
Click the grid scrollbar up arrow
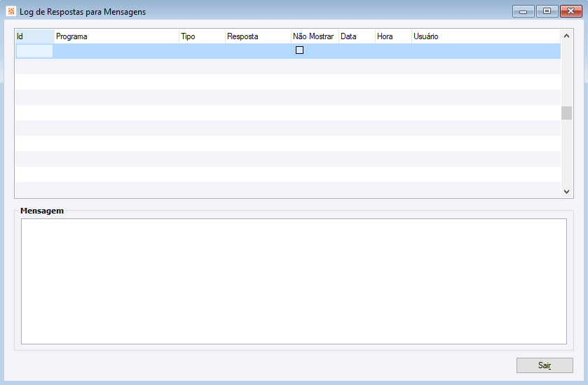click(x=566, y=36)
